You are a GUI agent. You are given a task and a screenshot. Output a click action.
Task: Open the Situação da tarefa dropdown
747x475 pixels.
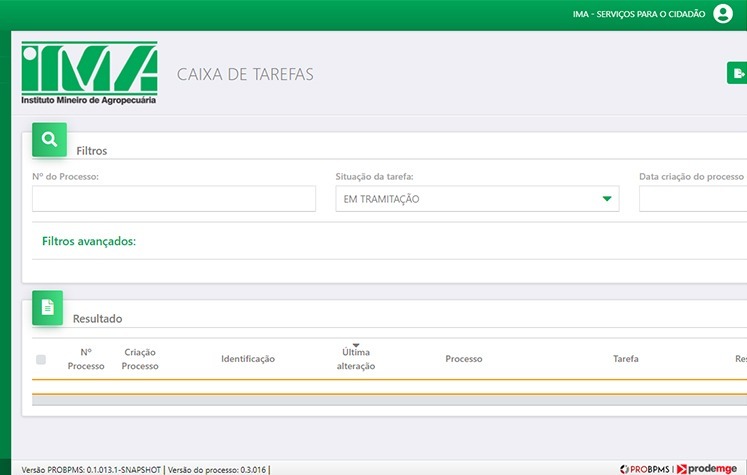click(477, 199)
